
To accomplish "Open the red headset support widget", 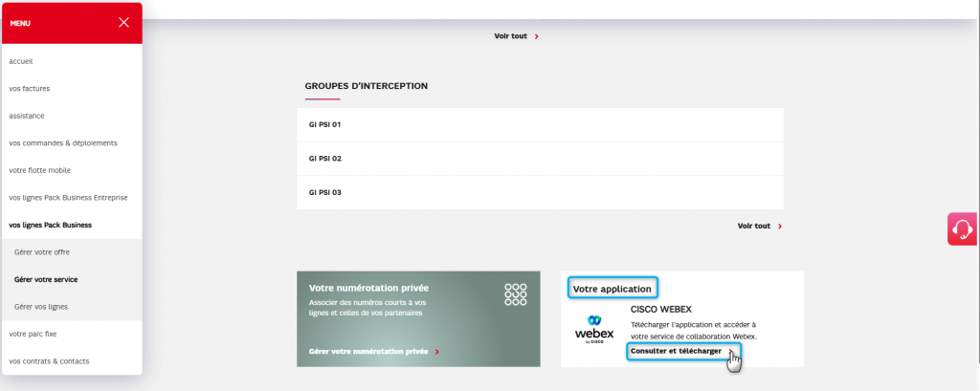I will 963,229.
